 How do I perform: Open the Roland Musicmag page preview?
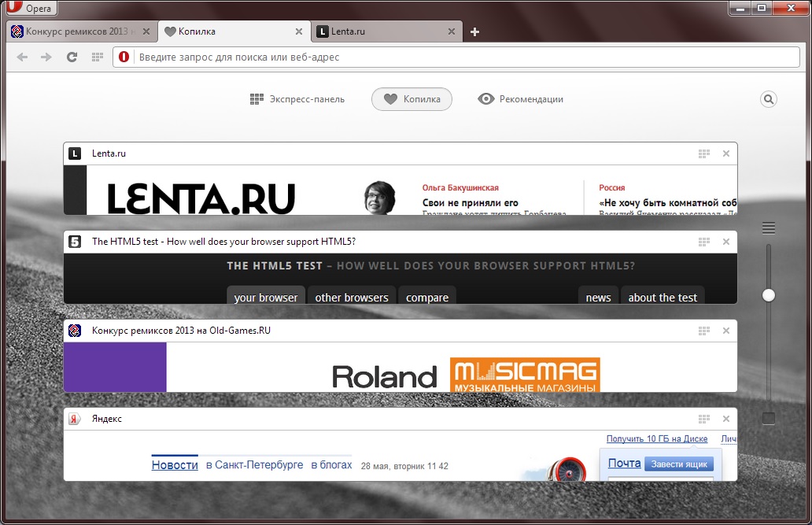click(400, 367)
